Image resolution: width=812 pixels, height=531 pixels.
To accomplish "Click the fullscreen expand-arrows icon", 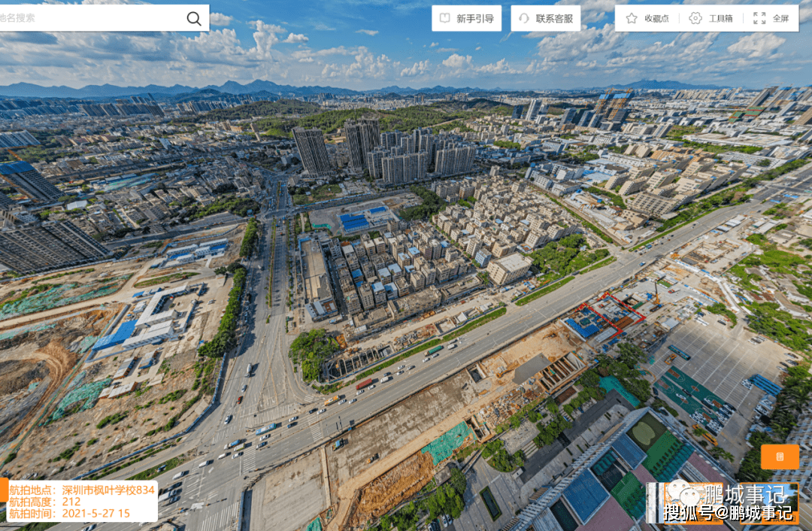I will pos(759,18).
